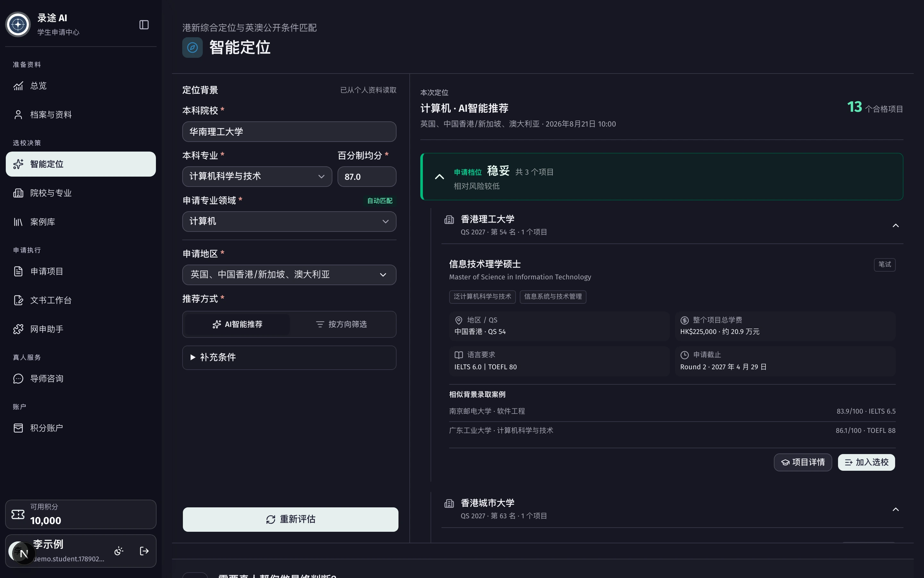Open 导师咨询 chat icon

[x=18, y=379]
